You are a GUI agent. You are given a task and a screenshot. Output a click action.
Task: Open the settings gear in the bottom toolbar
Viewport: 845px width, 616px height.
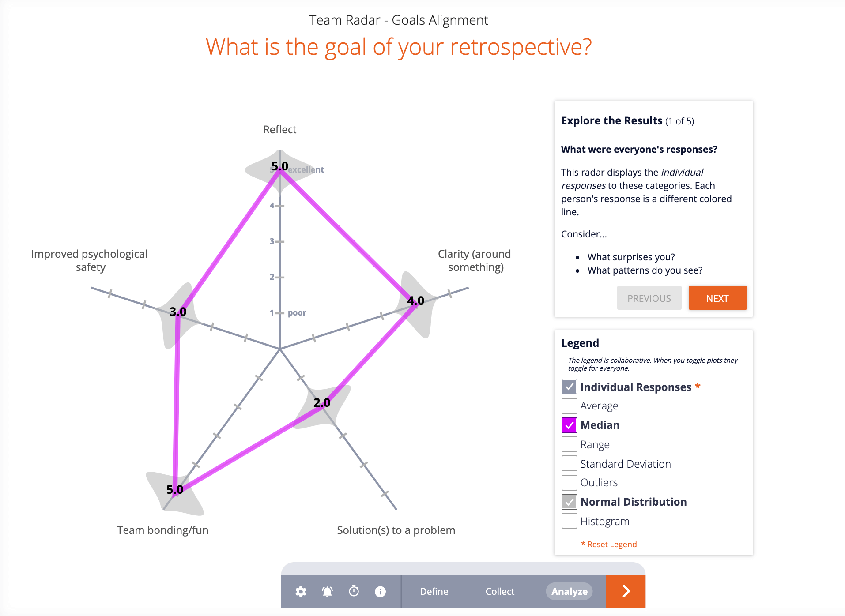[301, 591]
